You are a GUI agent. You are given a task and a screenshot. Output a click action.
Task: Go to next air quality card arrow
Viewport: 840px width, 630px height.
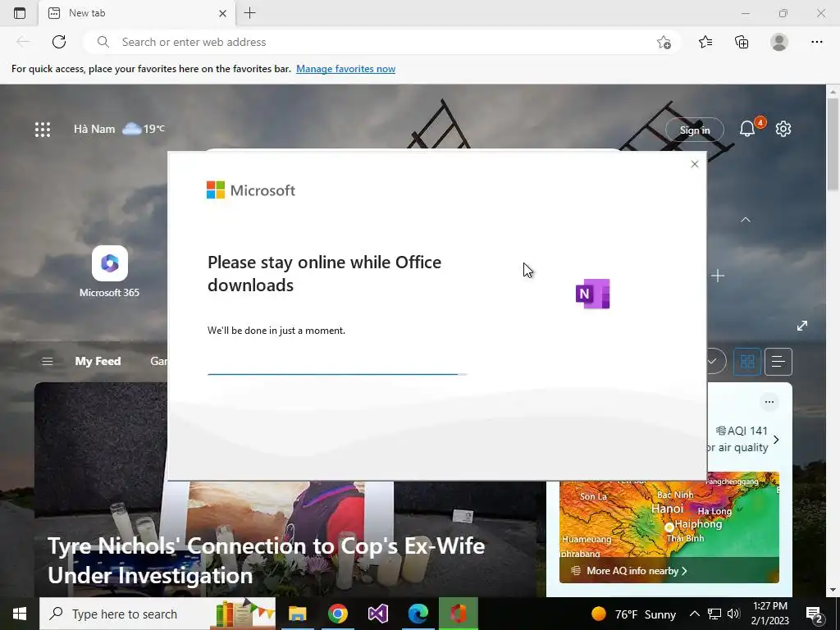pos(776,440)
